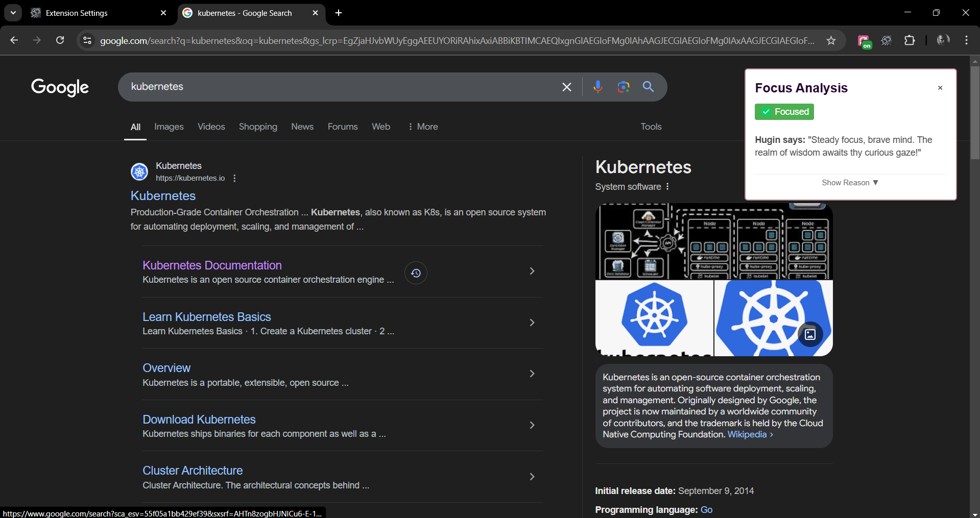Expand the Download Kubernetes chevron

coord(532,425)
